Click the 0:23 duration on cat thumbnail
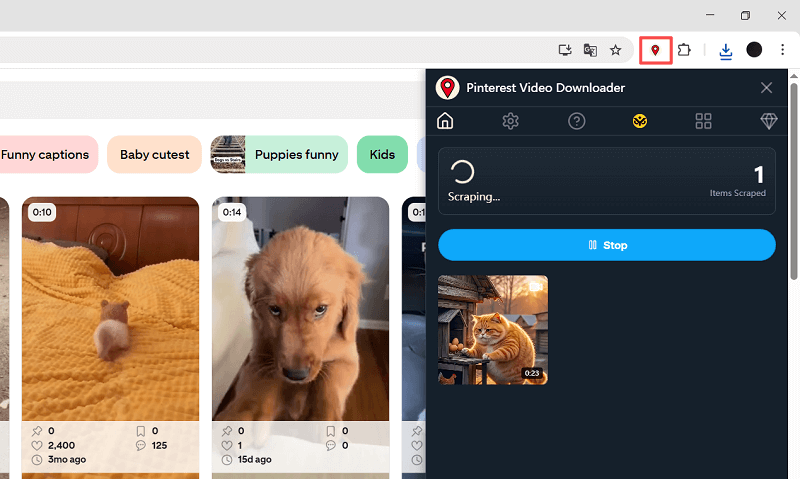This screenshot has height=479, width=800. 532,373
